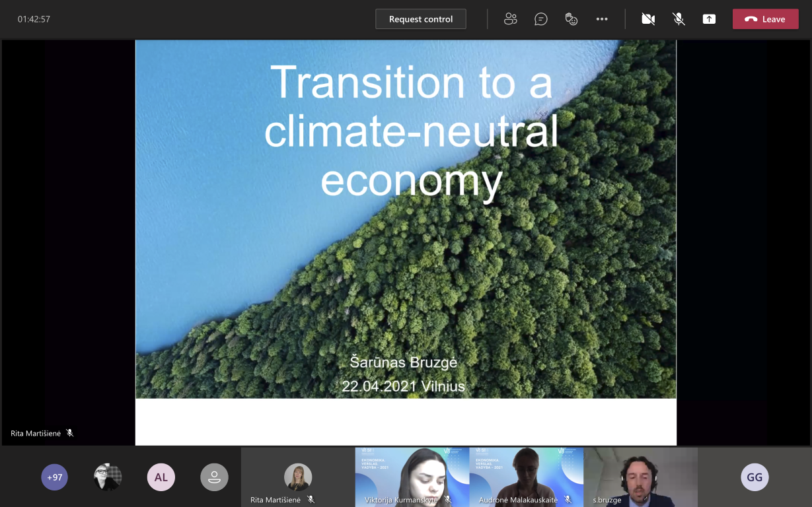Open the meeting chat panel
The image size is (812, 507).
click(x=540, y=19)
